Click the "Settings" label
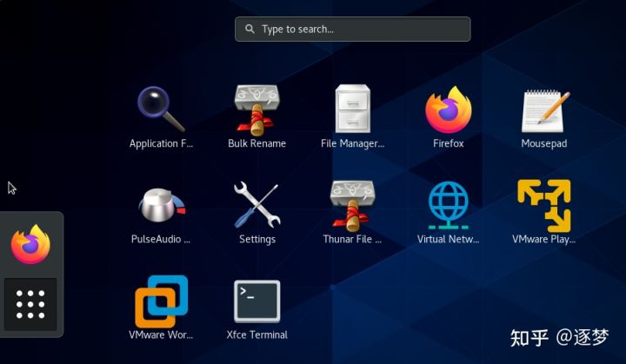 click(257, 240)
